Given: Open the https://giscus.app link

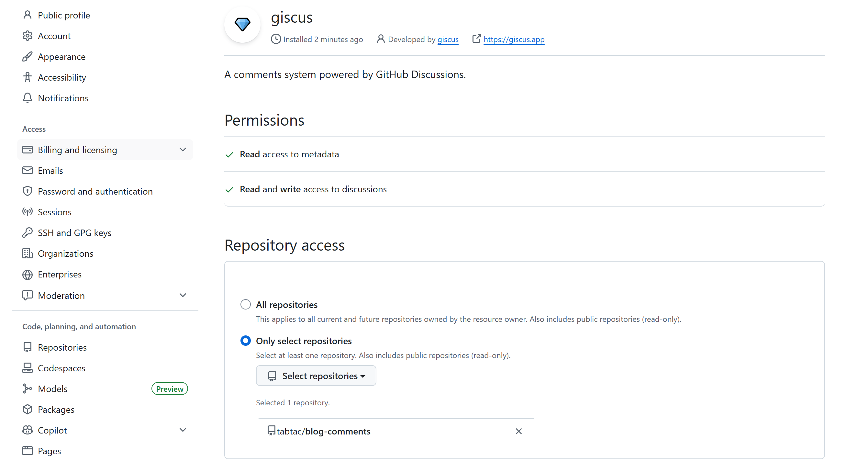Looking at the screenshot, I should (514, 39).
